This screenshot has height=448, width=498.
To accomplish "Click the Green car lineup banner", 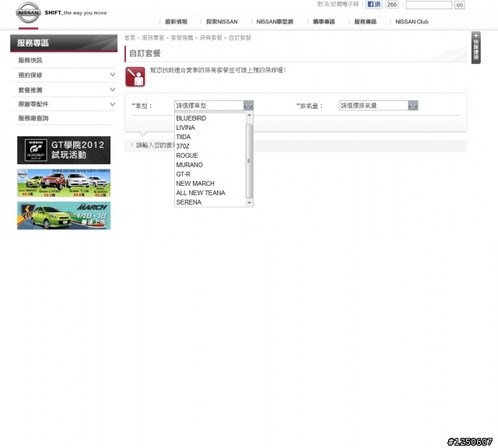I will tap(64, 183).
